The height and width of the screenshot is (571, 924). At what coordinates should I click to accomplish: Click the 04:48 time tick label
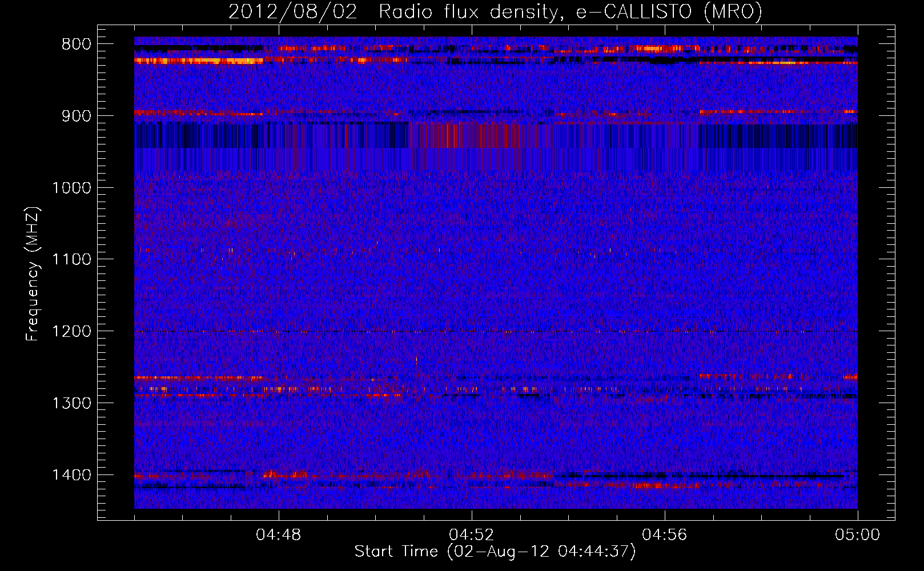pyautogui.click(x=279, y=535)
